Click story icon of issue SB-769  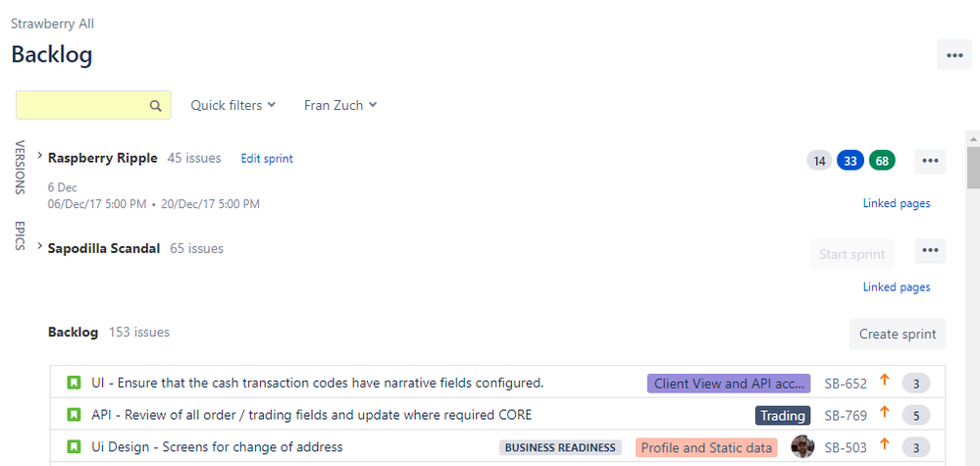click(x=74, y=414)
